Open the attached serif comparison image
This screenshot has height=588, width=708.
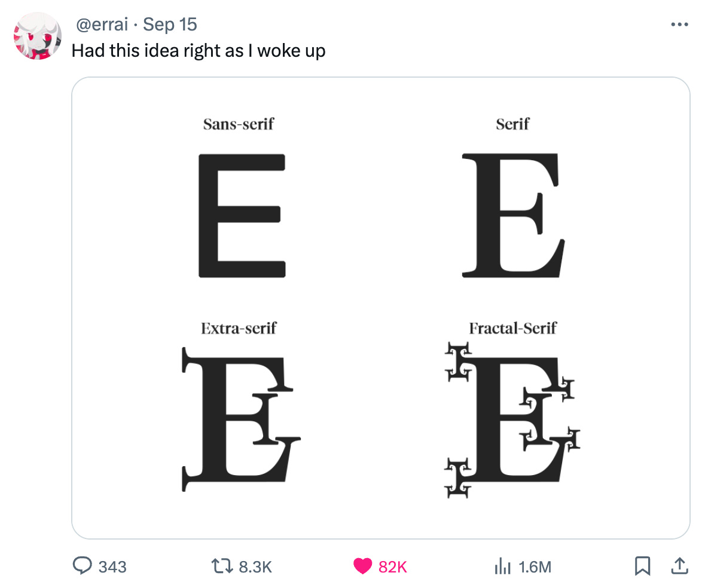click(381, 308)
